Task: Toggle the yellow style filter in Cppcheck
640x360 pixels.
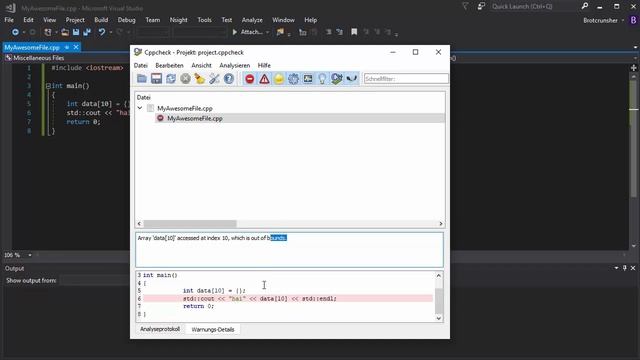Action: (x=279, y=79)
